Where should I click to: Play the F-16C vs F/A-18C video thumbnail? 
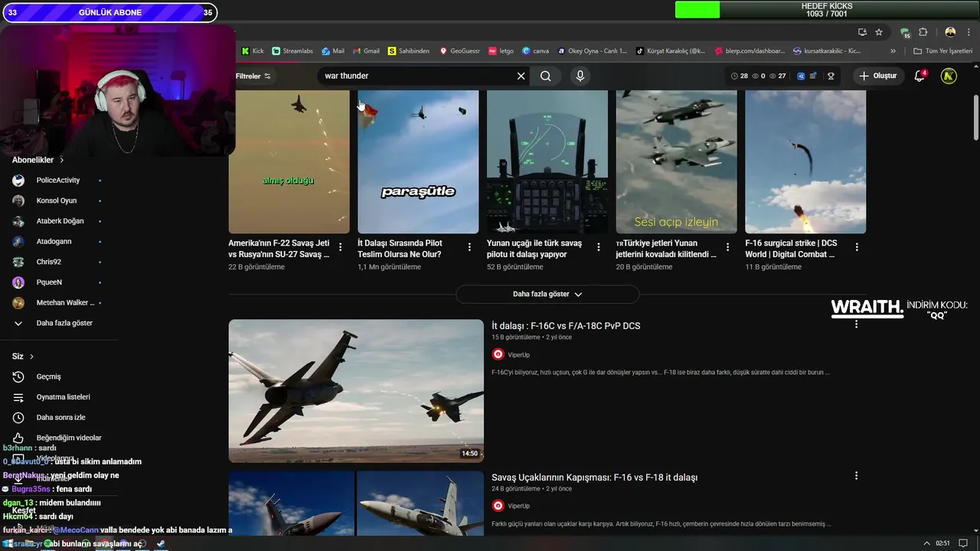(356, 390)
